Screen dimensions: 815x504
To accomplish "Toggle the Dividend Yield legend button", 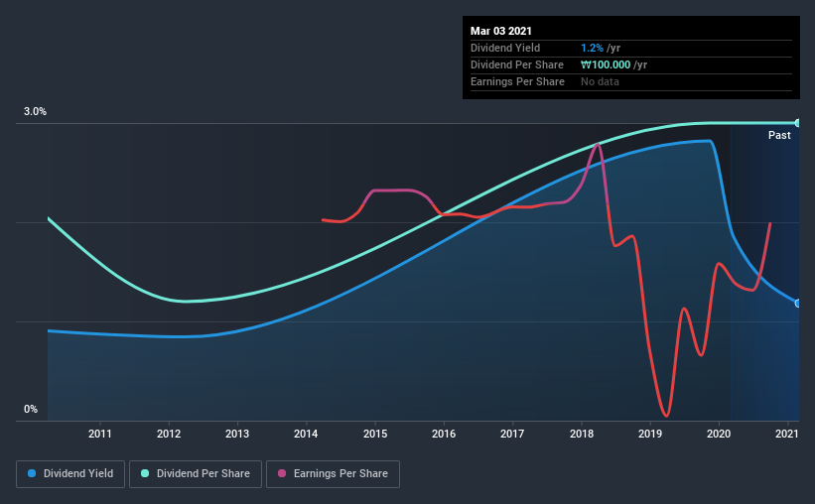I will point(70,474).
